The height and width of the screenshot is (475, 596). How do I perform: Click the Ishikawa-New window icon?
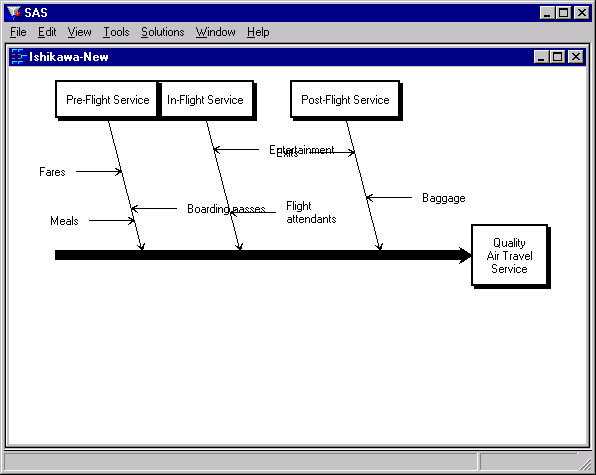pyautogui.click(x=18, y=57)
